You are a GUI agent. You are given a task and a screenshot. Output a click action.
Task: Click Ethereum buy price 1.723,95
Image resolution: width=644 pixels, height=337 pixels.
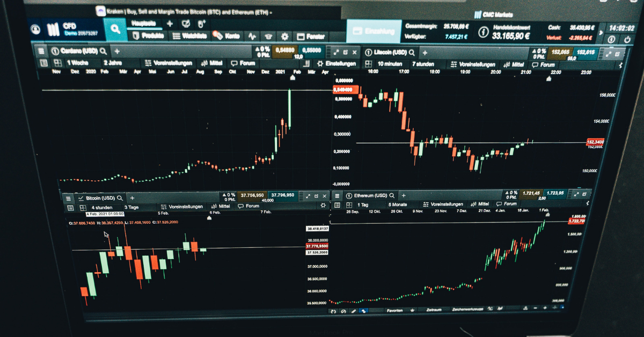click(x=554, y=193)
